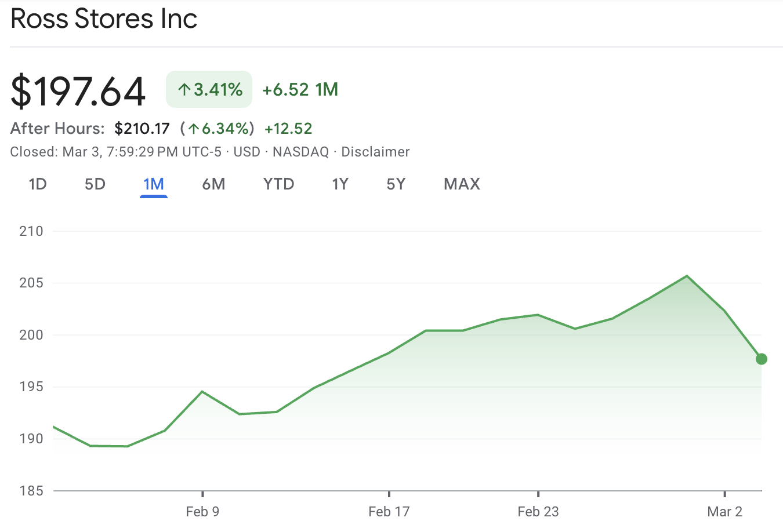
Task: Open the YTD chart view
Action: (279, 184)
